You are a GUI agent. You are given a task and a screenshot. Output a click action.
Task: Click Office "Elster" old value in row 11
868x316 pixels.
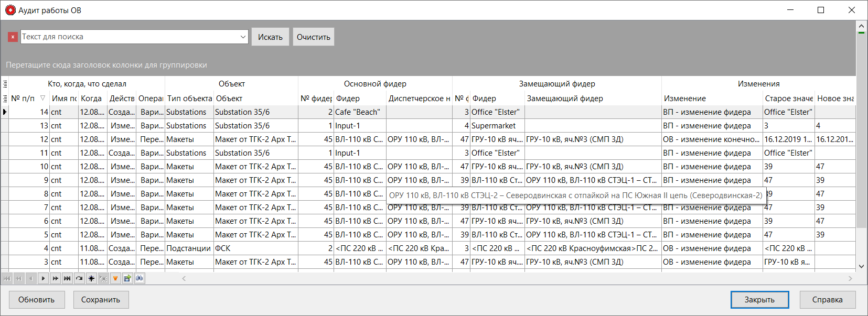click(x=789, y=153)
